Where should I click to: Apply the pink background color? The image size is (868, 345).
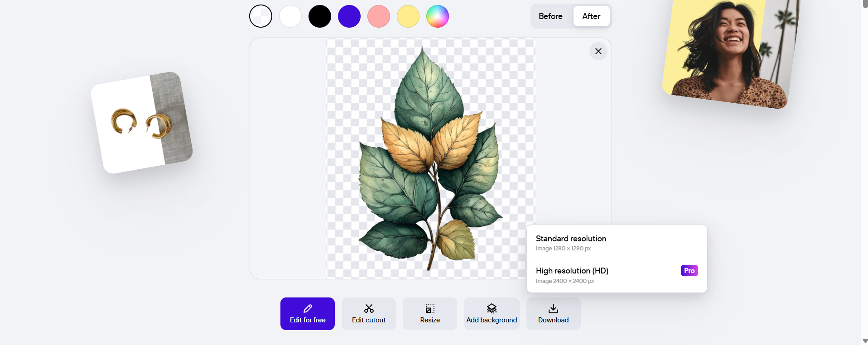pos(379,16)
